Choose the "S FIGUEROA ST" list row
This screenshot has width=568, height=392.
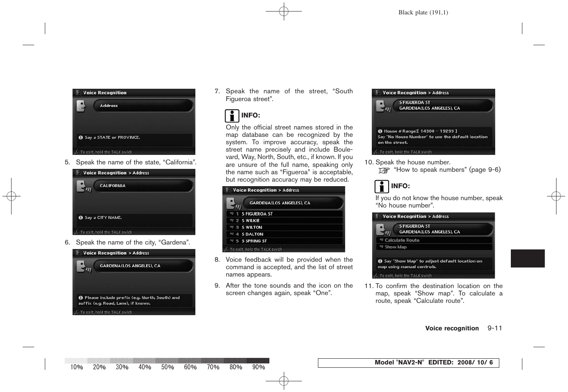285,214
